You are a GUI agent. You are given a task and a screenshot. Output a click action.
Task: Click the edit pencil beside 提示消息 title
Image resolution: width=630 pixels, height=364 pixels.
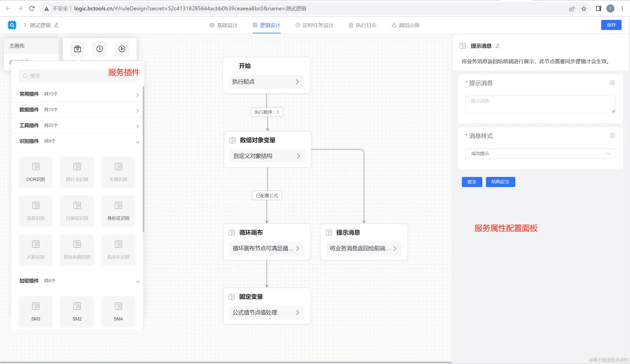498,46
